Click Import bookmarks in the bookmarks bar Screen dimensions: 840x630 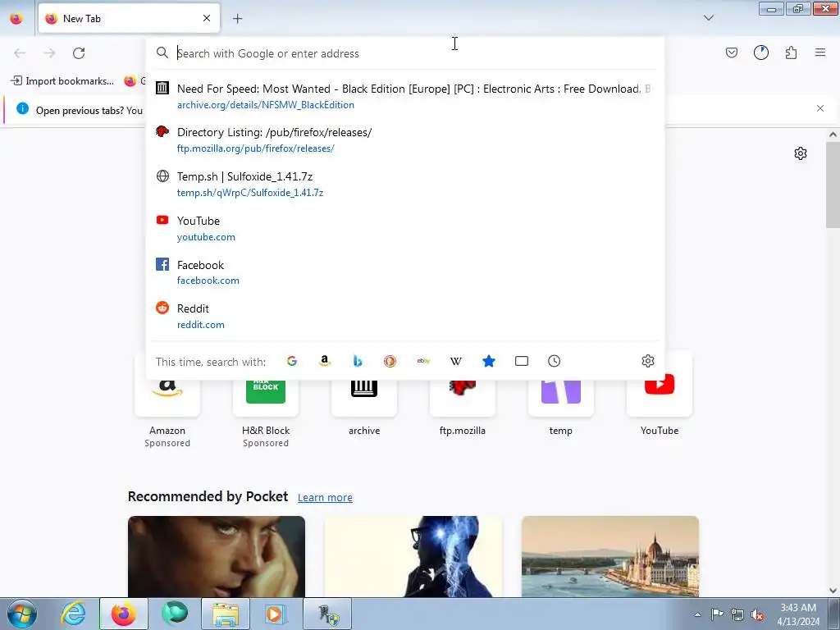(62, 81)
